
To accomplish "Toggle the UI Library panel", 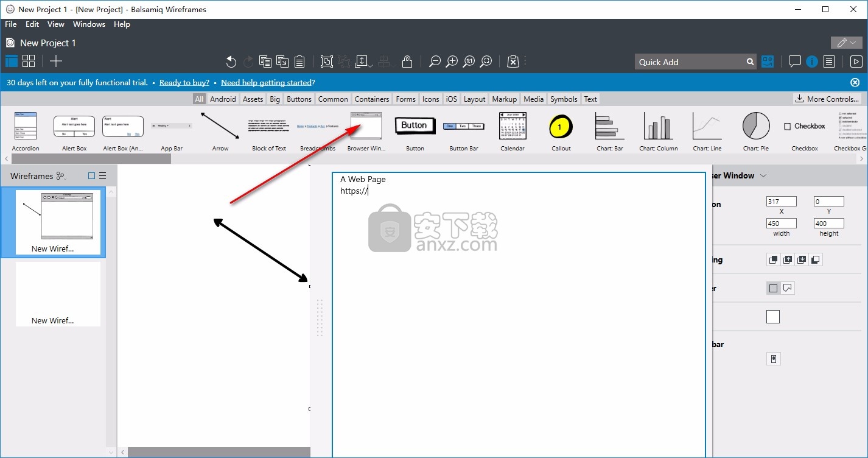I will [768, 62].
